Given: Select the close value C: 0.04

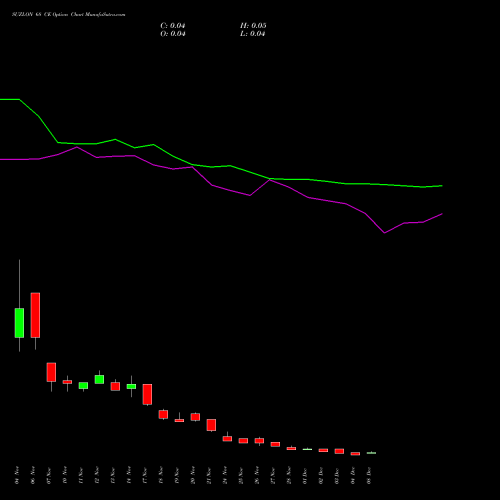Looking at the screenshot, I should pos(173,26).
